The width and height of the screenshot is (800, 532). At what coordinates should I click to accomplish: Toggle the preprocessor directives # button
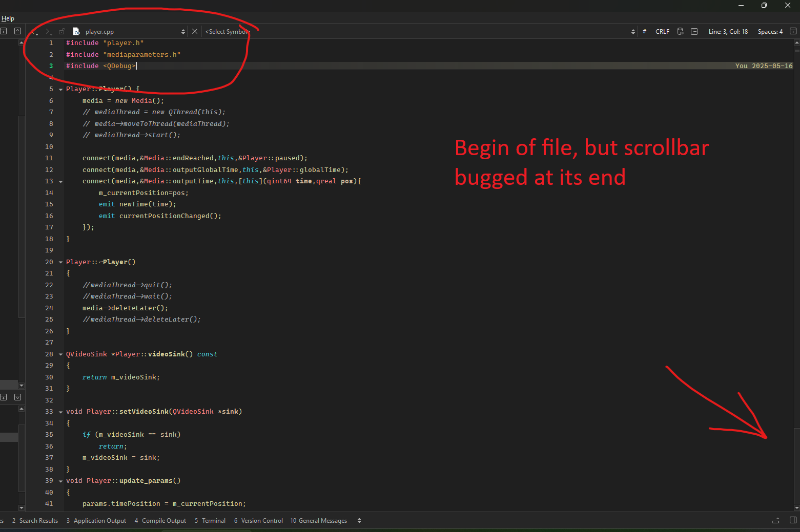tap(644, 32)
